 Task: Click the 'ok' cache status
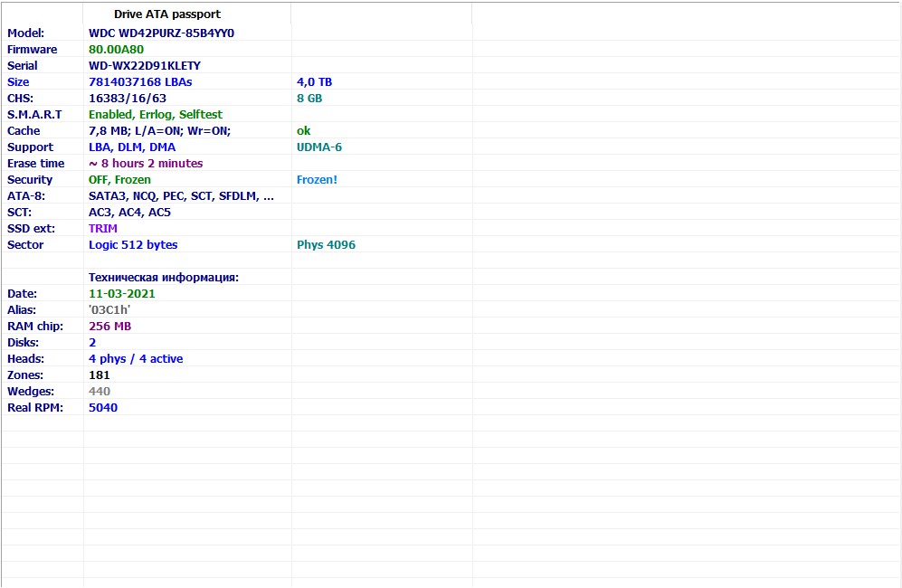[304, 130]
